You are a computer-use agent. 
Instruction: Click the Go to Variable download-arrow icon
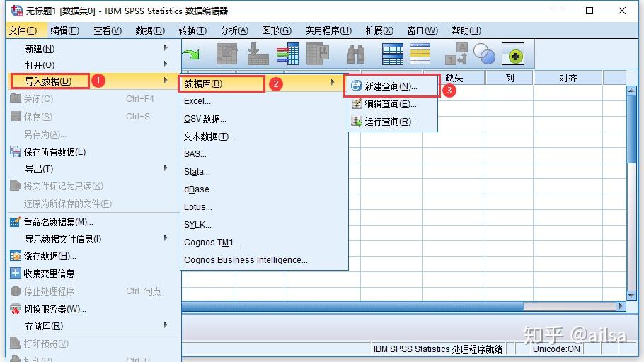[258, 54]
